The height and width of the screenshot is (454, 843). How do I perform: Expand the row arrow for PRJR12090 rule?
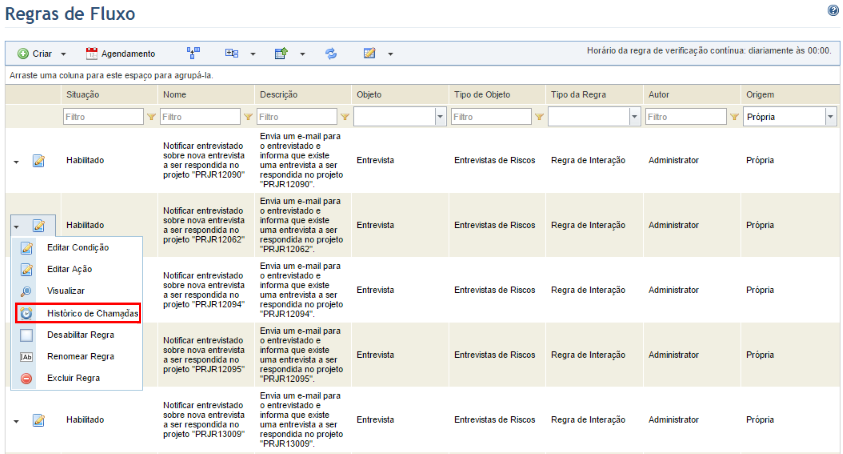pyautogui.click(x=16, y=162)
